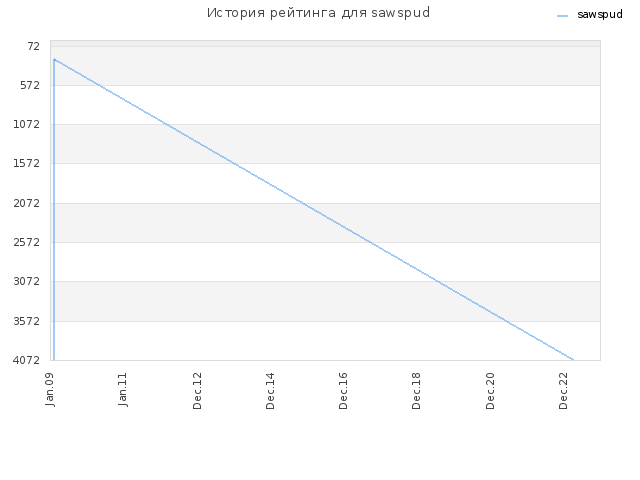Image resolution: width=640 pixels, height=480 pixels.
Task: Select the Dec.14 x-axis label
Action: 270,391
